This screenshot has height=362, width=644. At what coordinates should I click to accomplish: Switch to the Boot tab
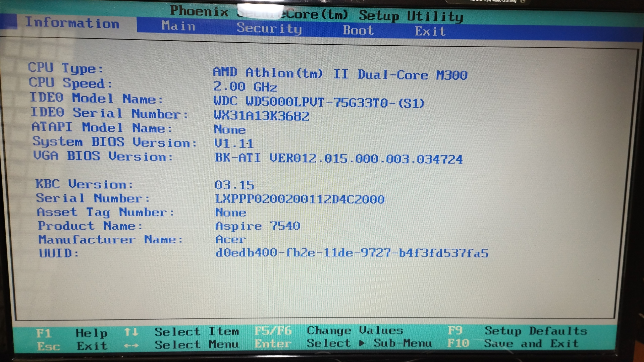pyautogui.click(x=358, y=30)
